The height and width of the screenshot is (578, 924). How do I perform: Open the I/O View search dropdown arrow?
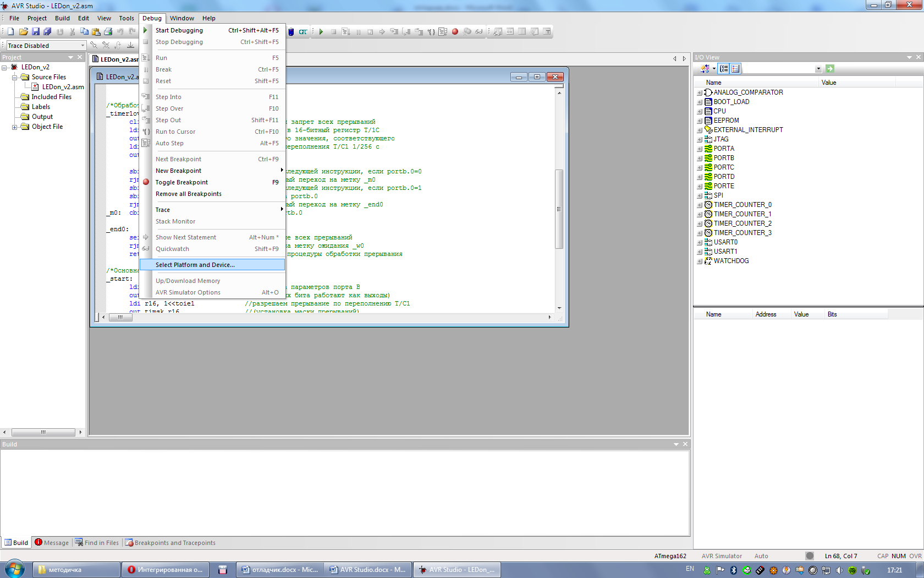(x=818, y=69)
